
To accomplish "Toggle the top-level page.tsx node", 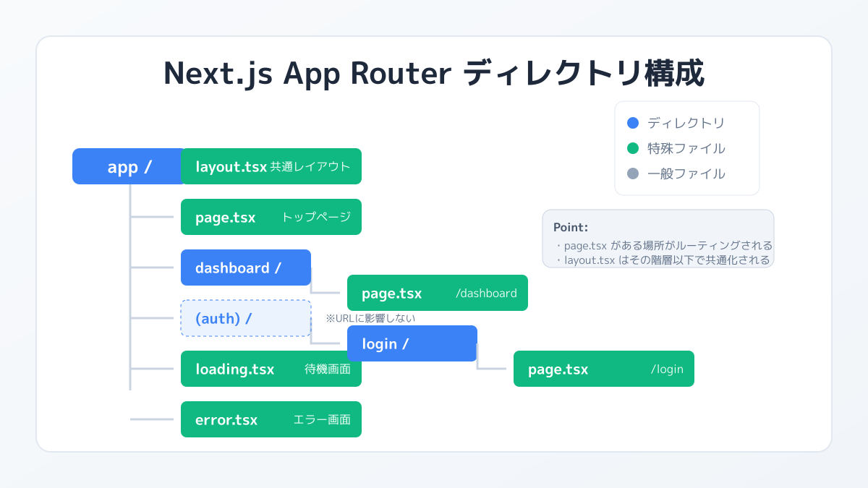I will 271,217.
